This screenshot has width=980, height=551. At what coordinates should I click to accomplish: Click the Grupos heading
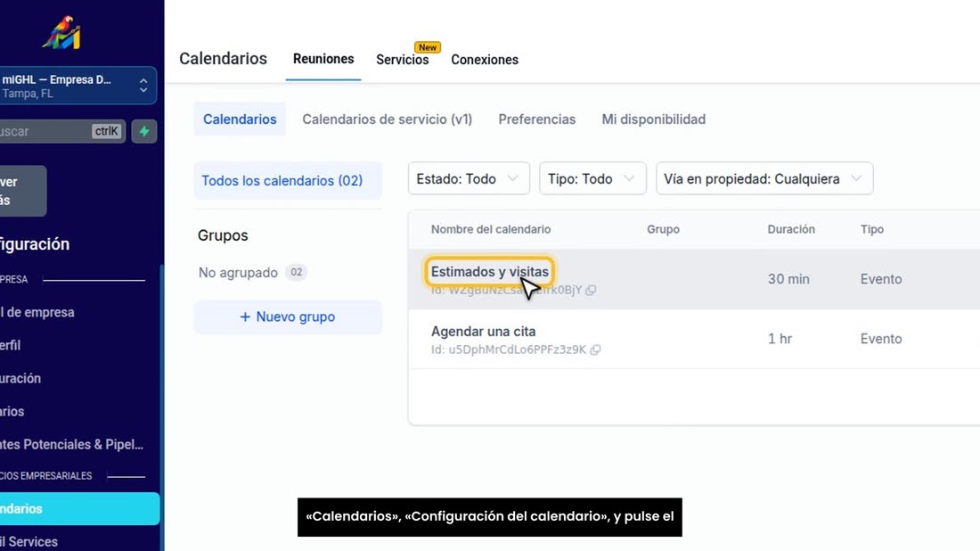[223, 235]
